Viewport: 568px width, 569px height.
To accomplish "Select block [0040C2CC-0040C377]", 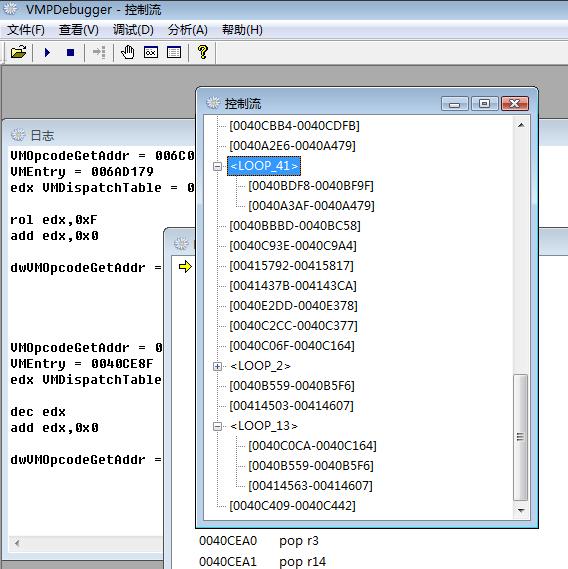I will click(x=293, y=326).
